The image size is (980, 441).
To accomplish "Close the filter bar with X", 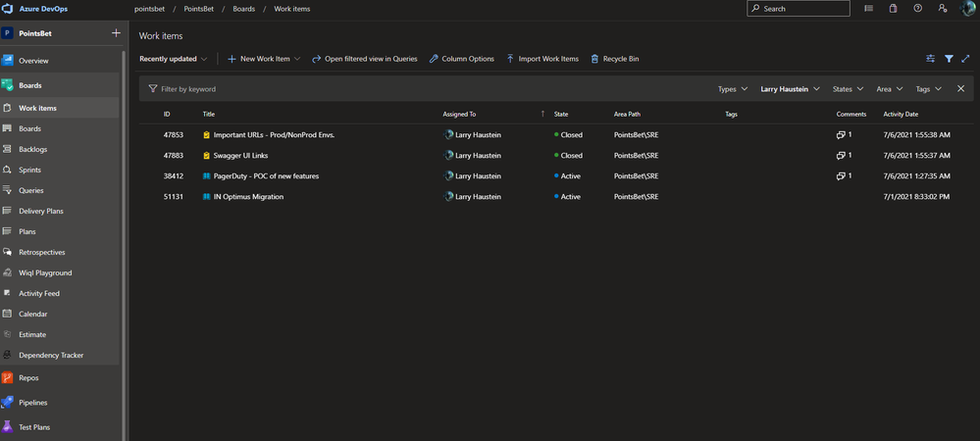I will click(x=961, y=89).
